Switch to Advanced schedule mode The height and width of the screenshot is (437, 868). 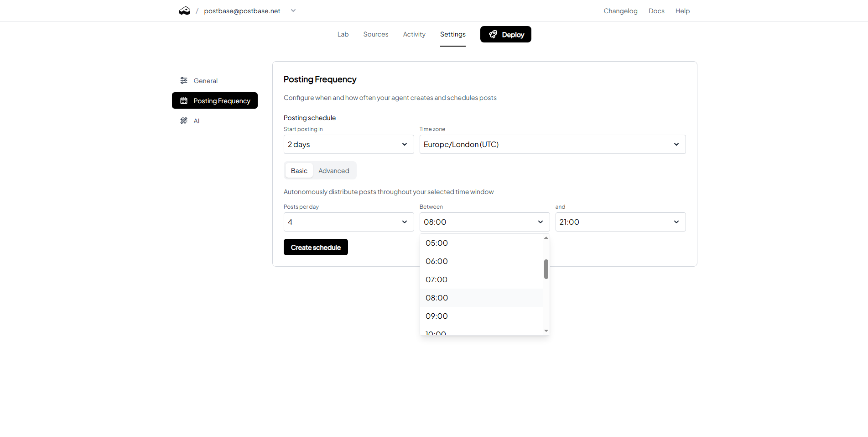[x=333, y=171]
